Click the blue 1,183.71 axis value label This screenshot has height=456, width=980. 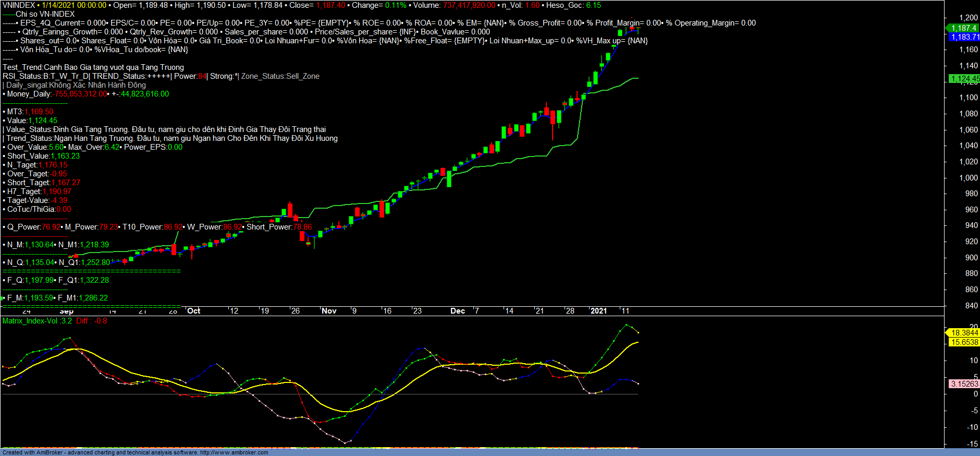[964, 37]
